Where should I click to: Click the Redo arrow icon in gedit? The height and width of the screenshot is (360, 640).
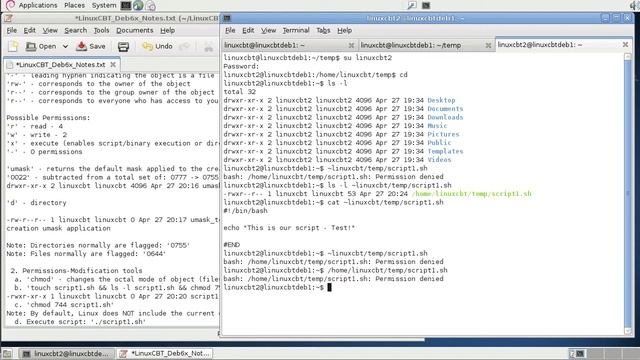tap(184, 47)
